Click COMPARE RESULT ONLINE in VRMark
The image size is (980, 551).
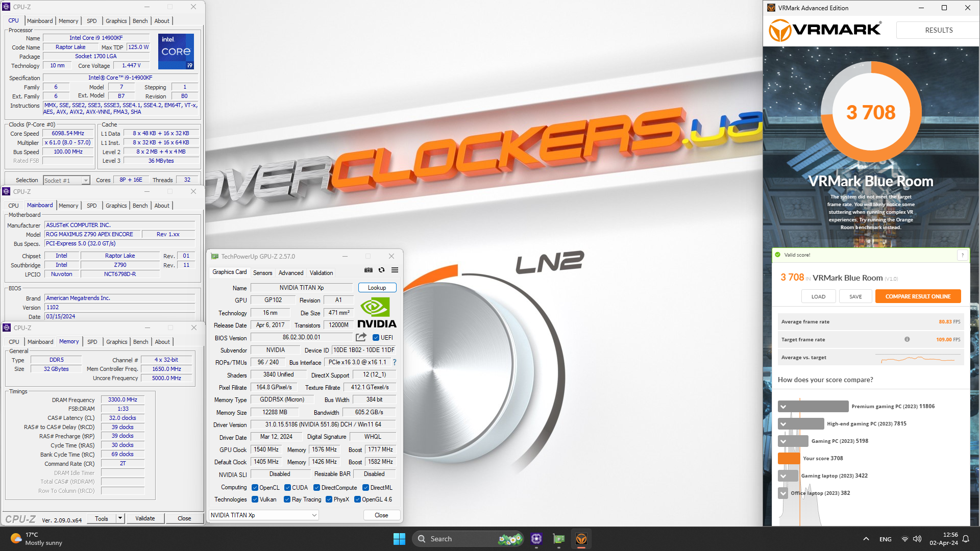pyautogui.click(x=918, y=296)
